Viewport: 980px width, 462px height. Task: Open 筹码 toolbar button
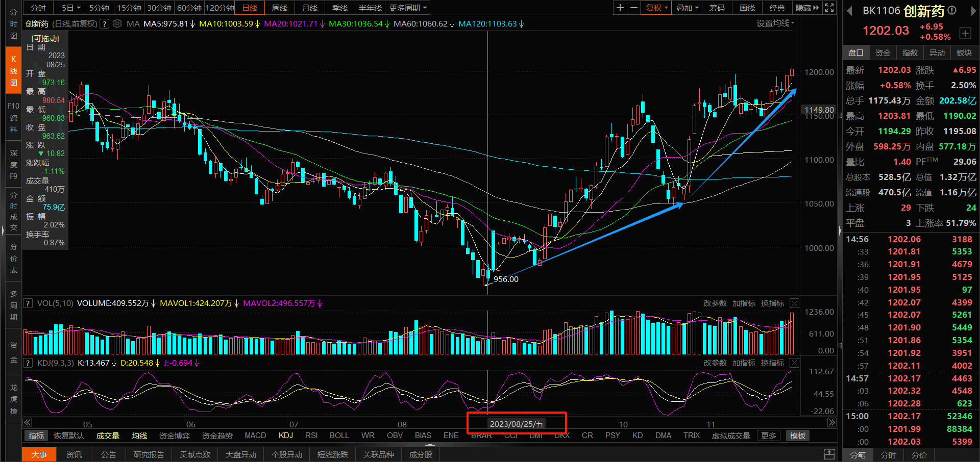click(x=717, y=8)
